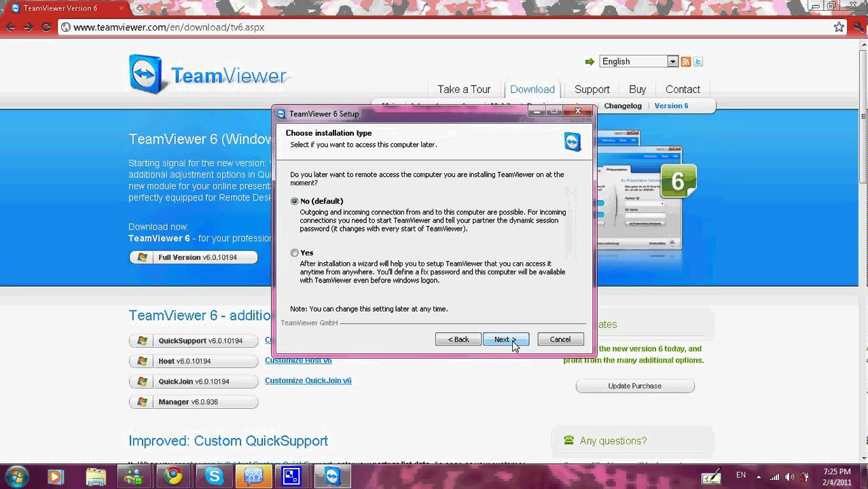Viewport: 868px width, 489px height.
Task: Click the Improved: Custom QuickSupport heading
Action: [x=228, y=441]
